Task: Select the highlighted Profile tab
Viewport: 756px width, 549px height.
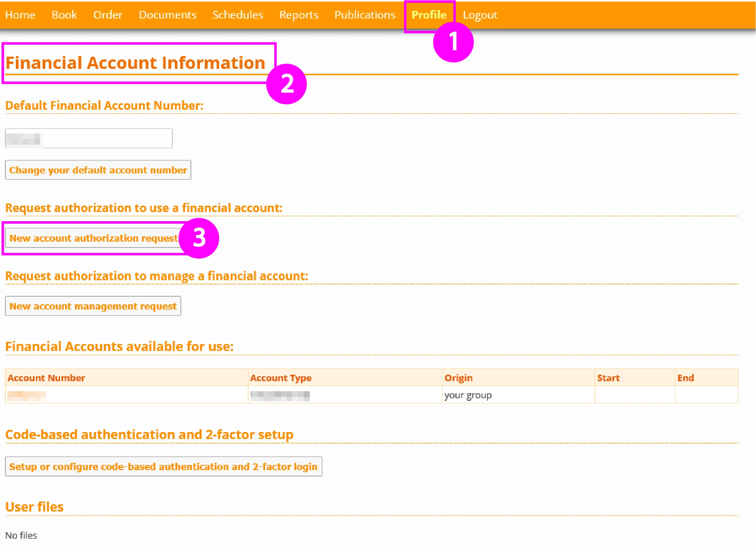Action: pyautogui.click(x=429, y=15)
